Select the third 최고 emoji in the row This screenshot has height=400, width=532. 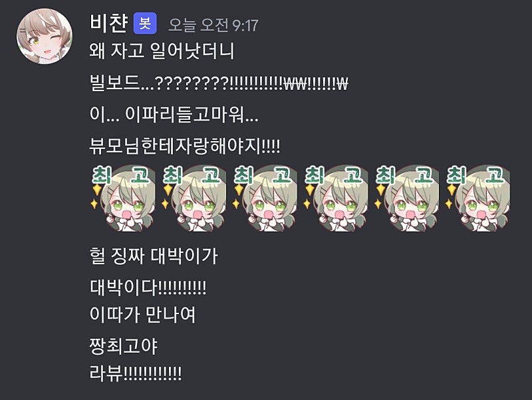265,198
